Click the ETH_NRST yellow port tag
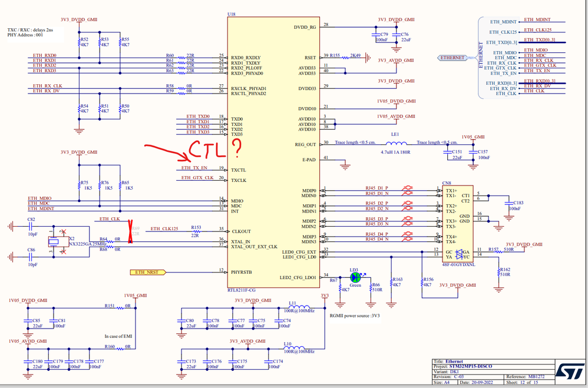Viewport: 588px width, 388px height. (148, 272)
